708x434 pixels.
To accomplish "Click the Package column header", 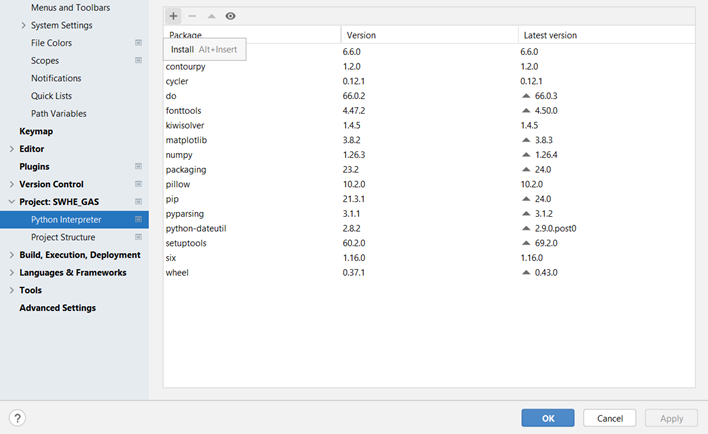I will (252, 35).
